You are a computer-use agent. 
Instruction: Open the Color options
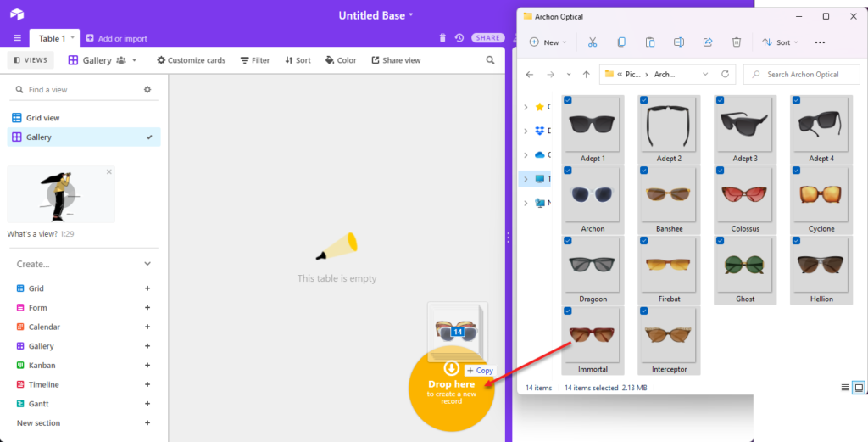(x=341, y=60)
